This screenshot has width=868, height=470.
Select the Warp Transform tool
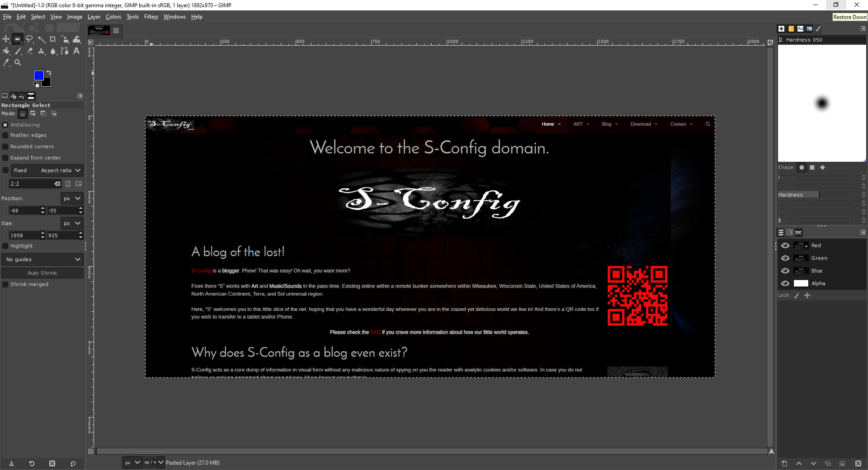tap(76, 39)
